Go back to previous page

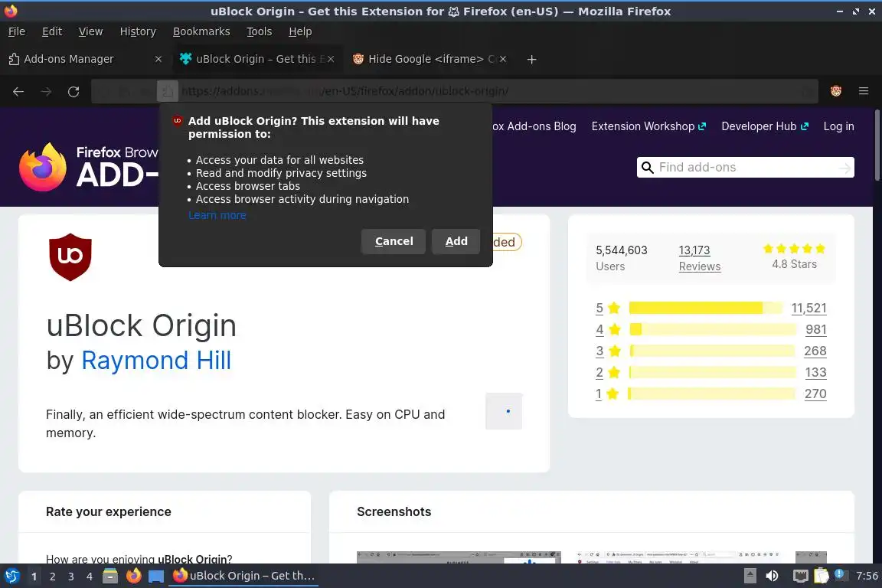tap(18, 92)
